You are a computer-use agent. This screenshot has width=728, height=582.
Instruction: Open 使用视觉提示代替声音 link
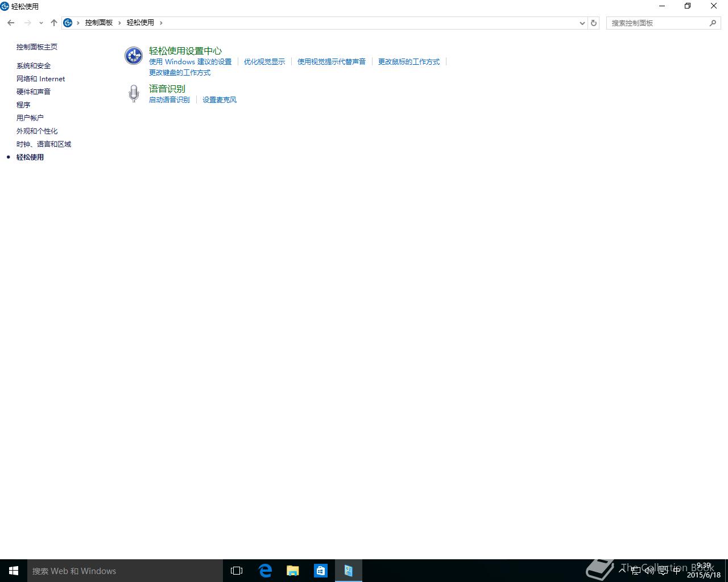332,62
